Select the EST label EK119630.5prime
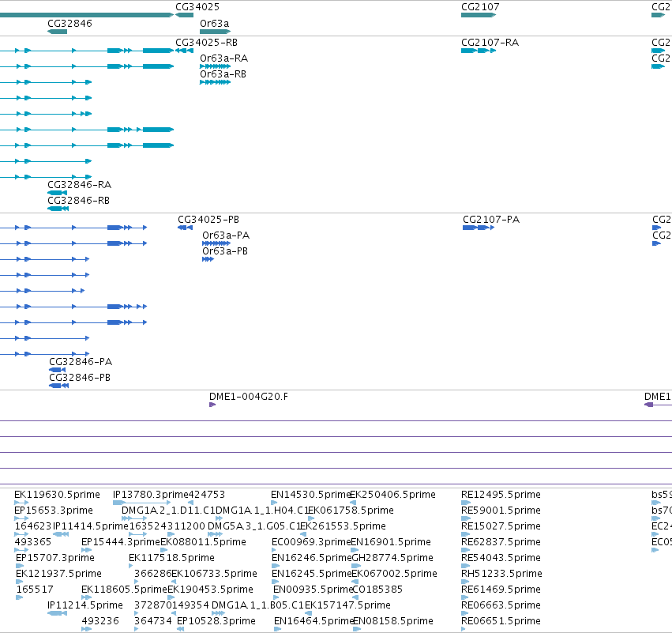This screenshot has height=633, width=672. pos(57,495)
